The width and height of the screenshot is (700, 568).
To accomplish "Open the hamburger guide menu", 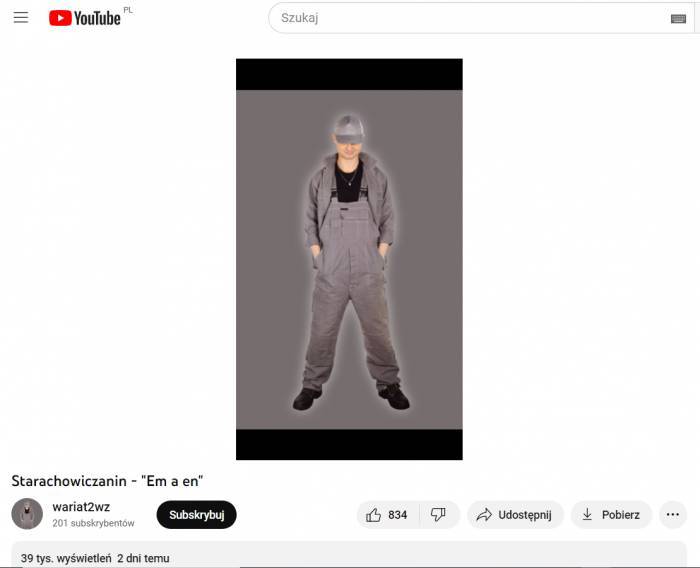I will tap(21, 18).
